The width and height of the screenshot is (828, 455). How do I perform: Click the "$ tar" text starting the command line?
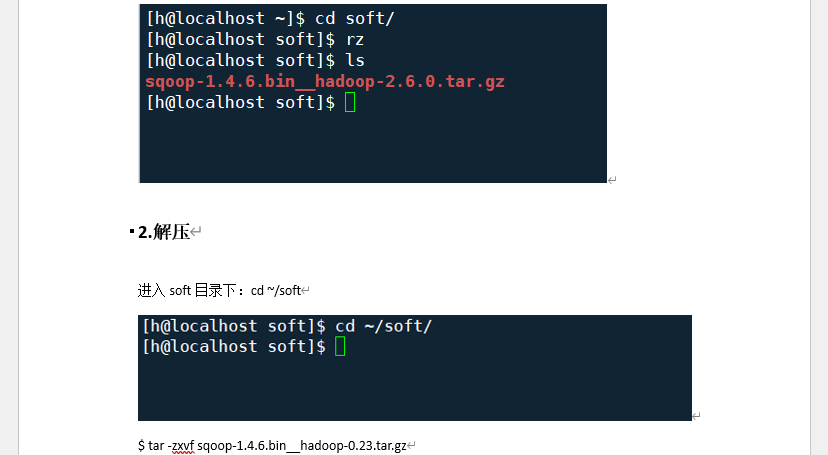pyautogui.click(x=151, y=445)
